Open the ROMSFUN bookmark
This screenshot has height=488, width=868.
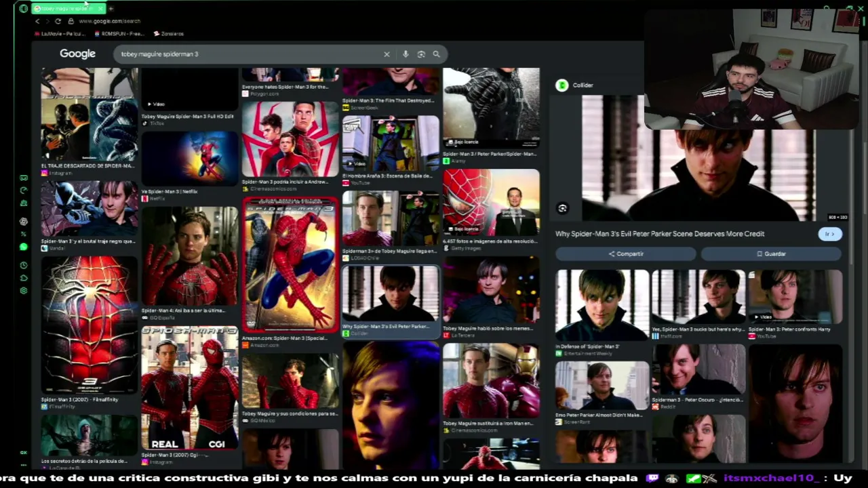point(119,33)
